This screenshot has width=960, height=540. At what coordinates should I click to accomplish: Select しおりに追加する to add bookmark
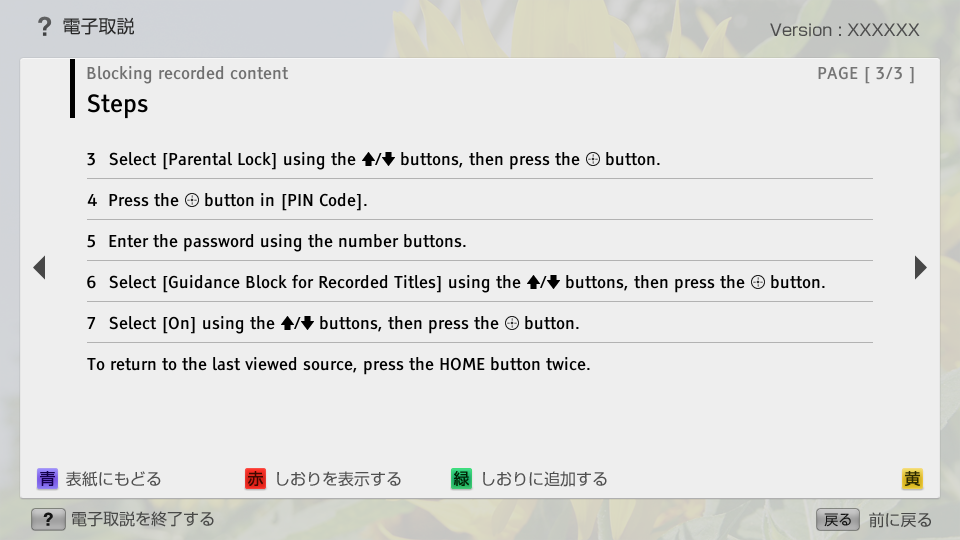[544, 479]
